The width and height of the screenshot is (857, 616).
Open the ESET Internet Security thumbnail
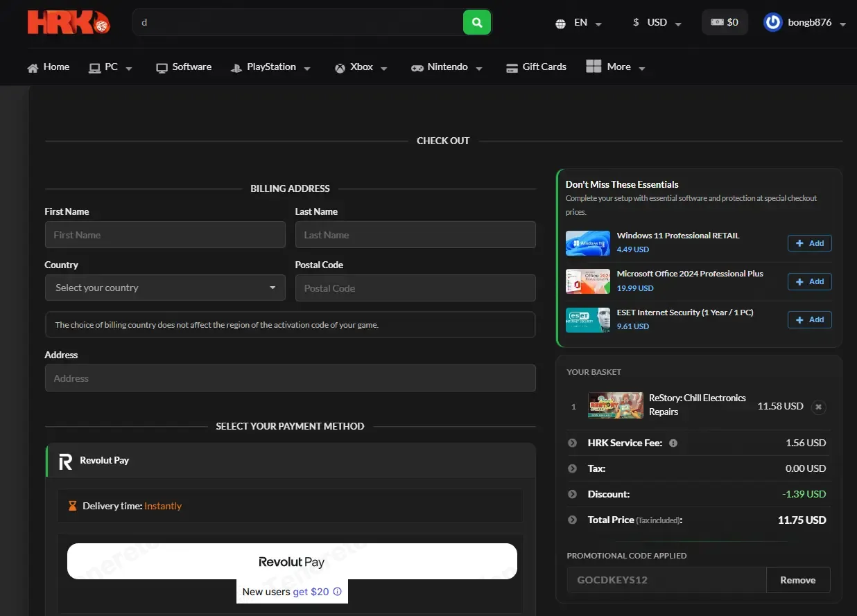pyautogui.click(x=588, y=320)
